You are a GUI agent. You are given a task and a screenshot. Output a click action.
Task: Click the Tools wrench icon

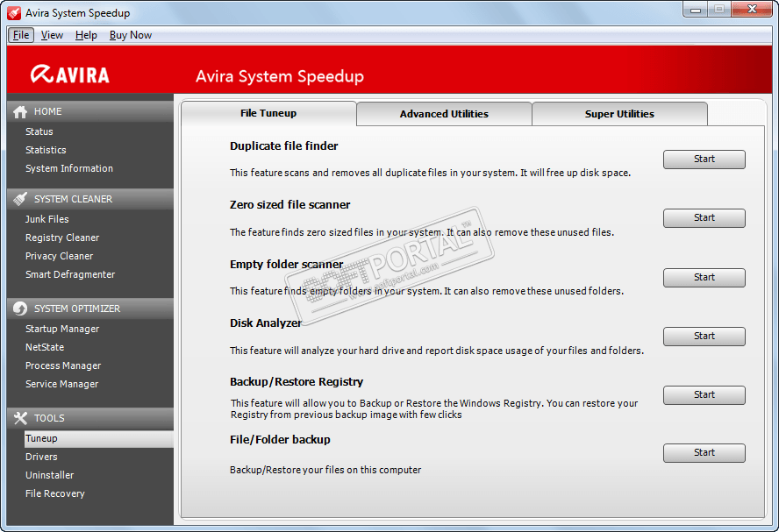pos(20,418)
